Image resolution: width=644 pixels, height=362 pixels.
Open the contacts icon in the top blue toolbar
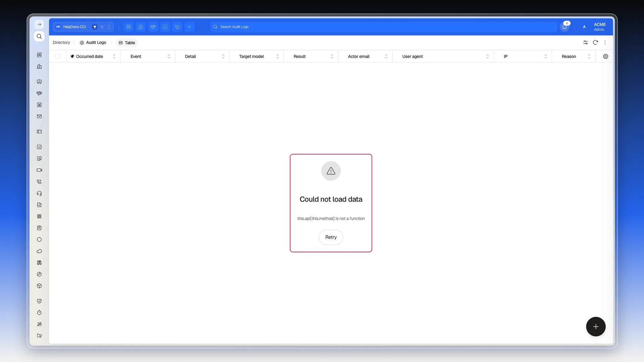pos(129,27)
